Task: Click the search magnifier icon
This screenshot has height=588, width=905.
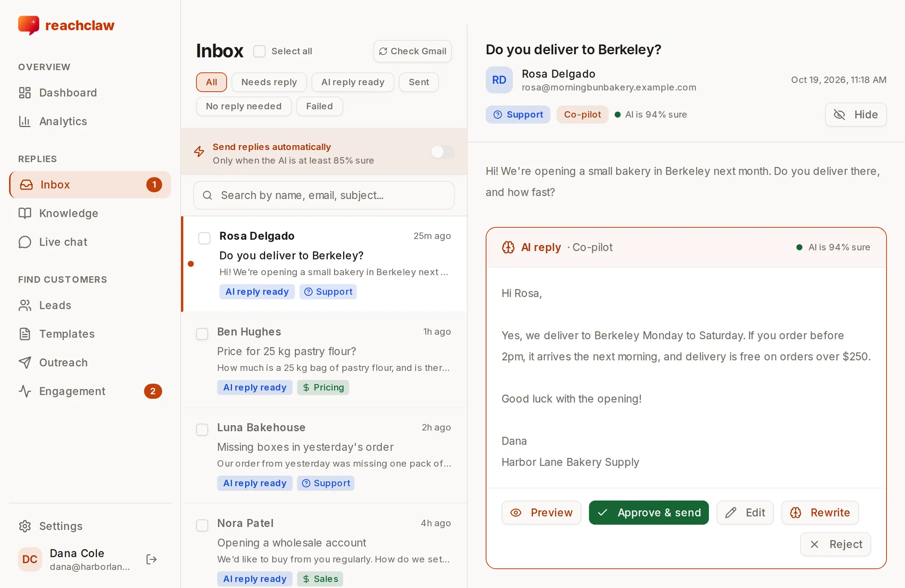Action: 207,195
